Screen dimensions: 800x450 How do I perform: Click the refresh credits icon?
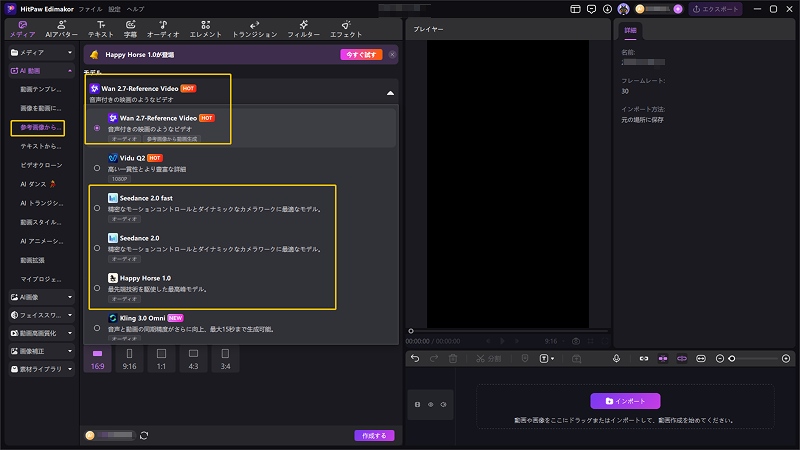coord(144,435)
